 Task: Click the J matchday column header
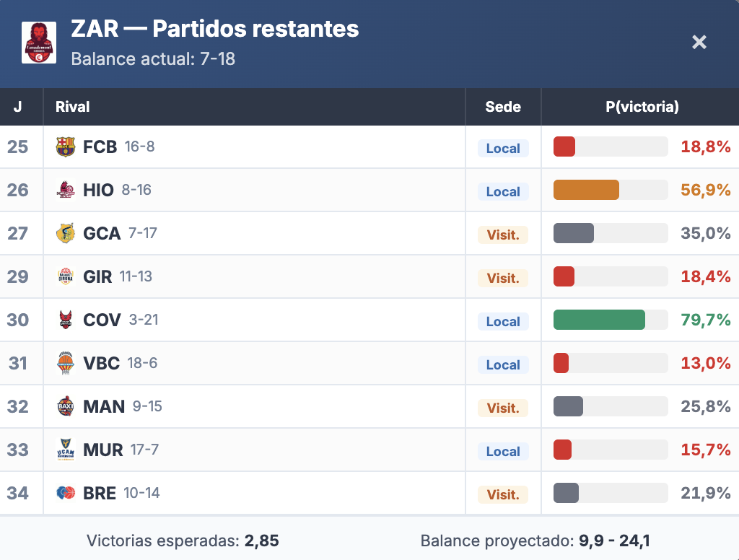(18, 107)
